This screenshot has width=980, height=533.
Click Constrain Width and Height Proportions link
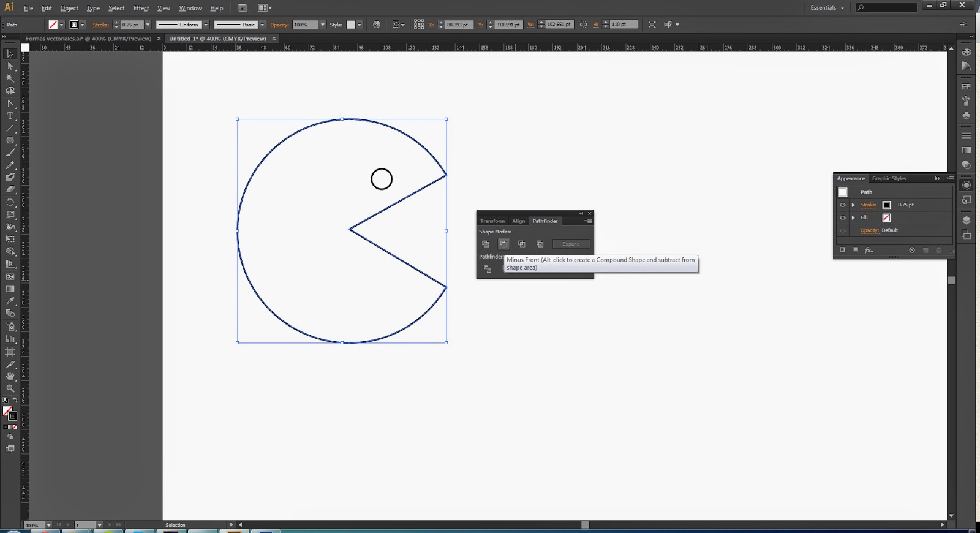click(x=583, y=25)
